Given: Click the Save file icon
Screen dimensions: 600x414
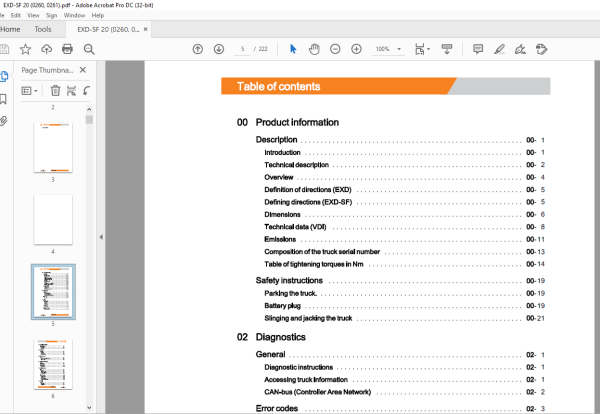Looking at the screenshot, I should click(4, 49).
